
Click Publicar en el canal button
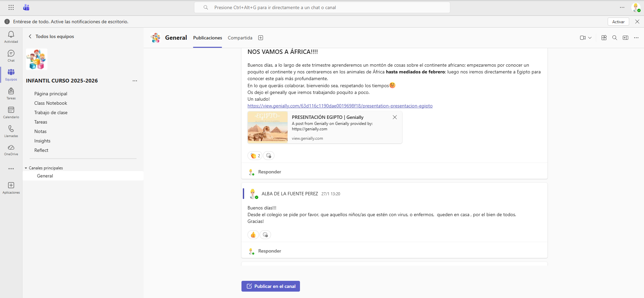pos(271,286)
